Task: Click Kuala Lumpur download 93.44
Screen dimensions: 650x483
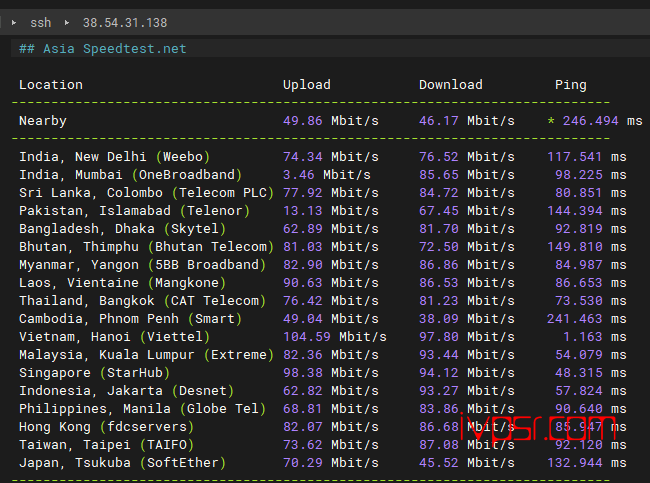Action: pos(439,355)
